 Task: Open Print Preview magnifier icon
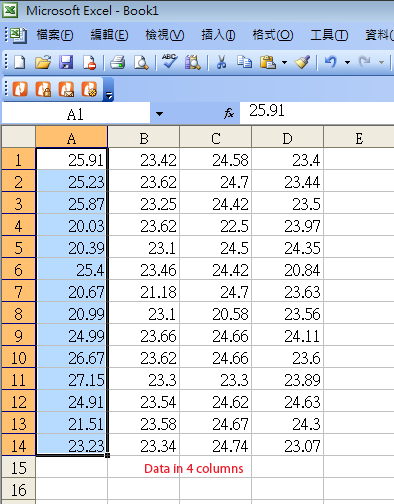[141, 62]
